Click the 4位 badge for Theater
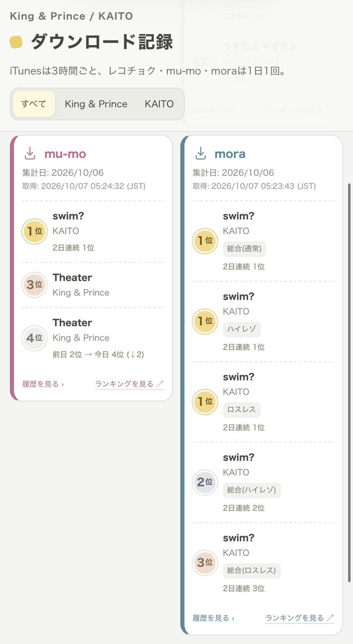Screen dimensions: 353x644 point(34,338)
